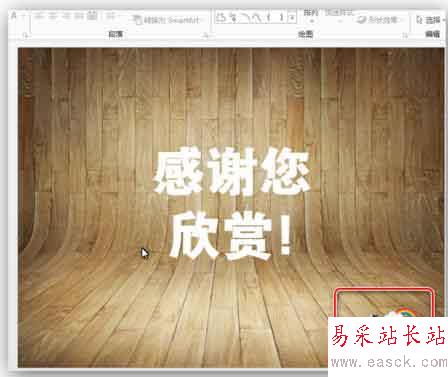Click the Convert to SmartArt button

coord(166,20)
